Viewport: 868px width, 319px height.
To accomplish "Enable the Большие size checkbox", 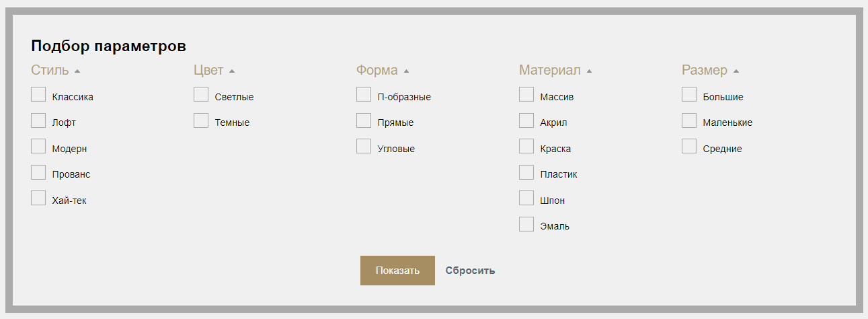I will pyautogui.click(x=689, y=95).
